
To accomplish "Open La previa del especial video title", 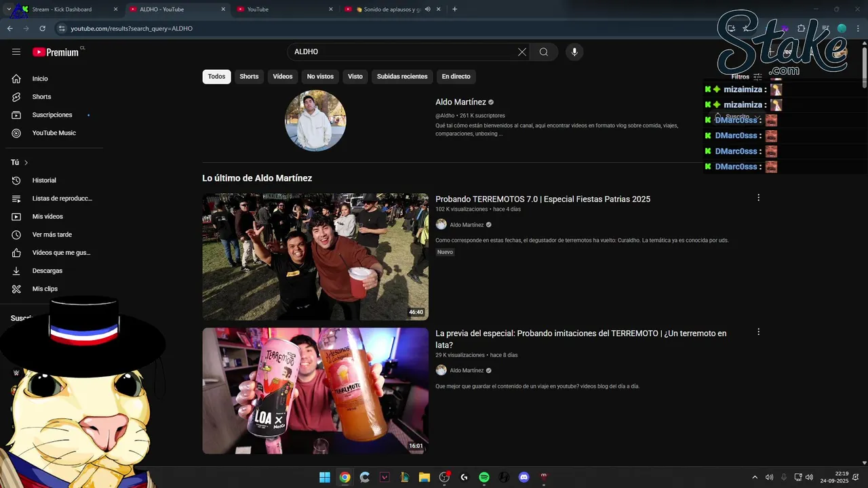I will 580,339.
